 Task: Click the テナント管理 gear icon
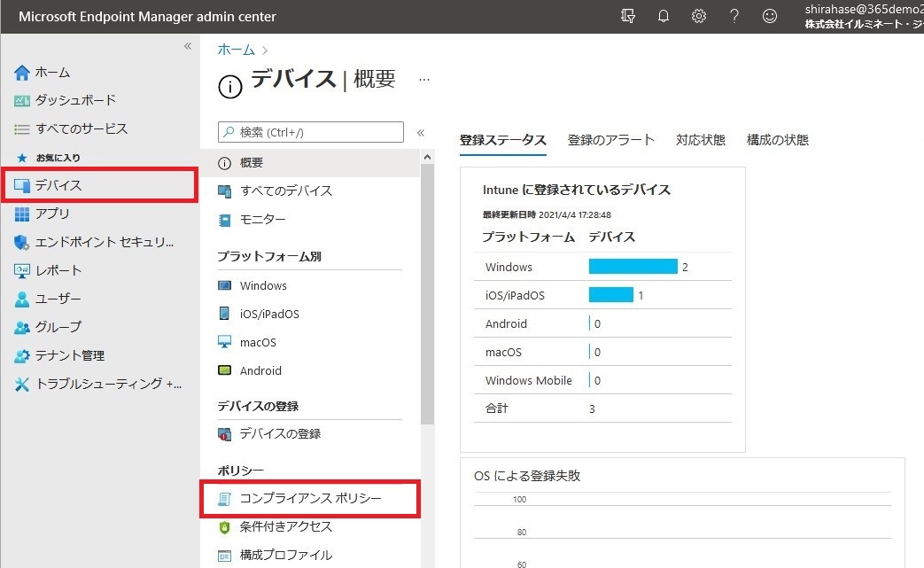coord(22,356)
